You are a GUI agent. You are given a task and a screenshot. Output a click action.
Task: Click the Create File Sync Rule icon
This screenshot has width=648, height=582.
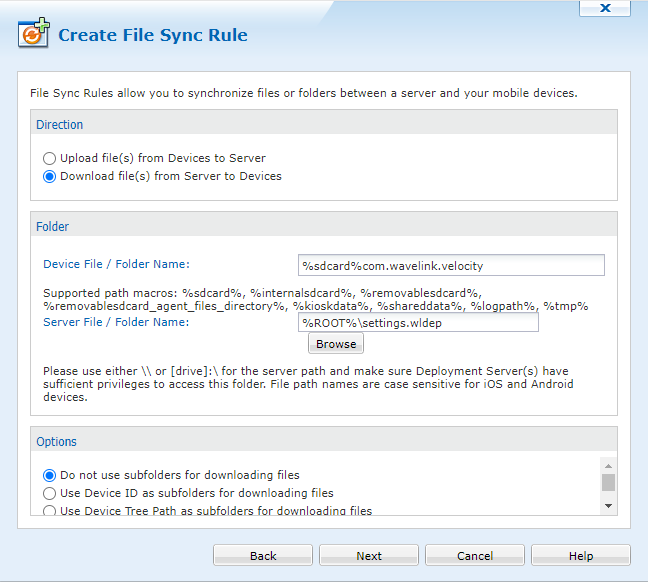pos(33,33)
